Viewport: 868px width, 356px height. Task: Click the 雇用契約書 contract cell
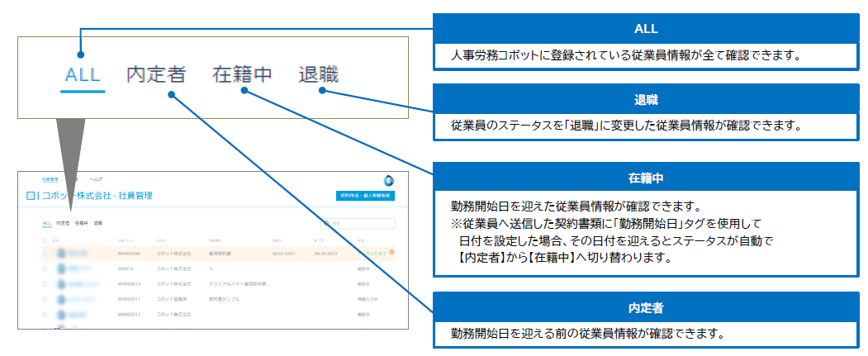click(220, 254)
